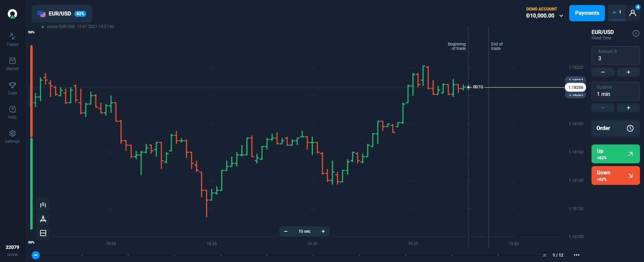Increase the duration with plus button
Image resolution: width=644 pixels, height=262 pixels.
pyautogui.click(x=628, y=108)
